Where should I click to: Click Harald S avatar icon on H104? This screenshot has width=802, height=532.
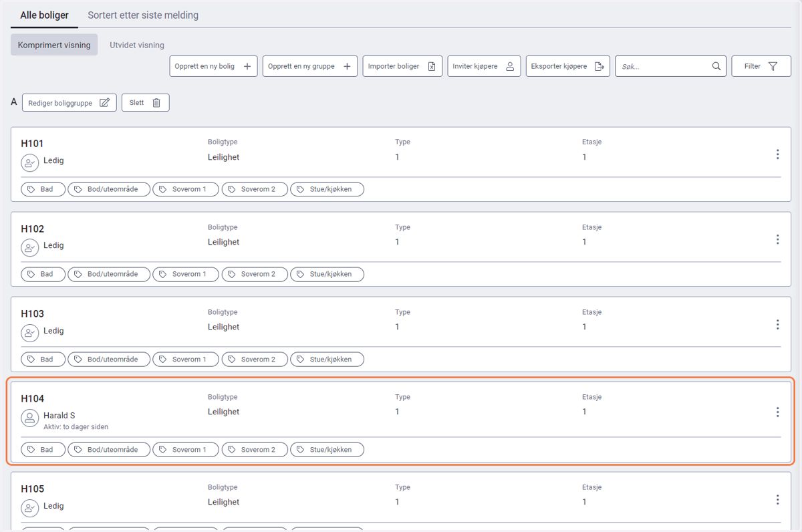29,418
